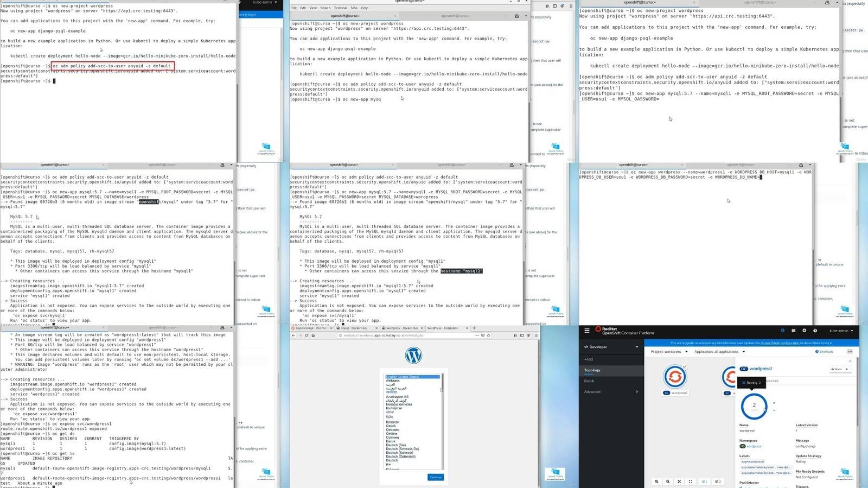Switch to 'wordpress - Docker Hub' browser tab
868x488 pixels.
pos(403,328)
